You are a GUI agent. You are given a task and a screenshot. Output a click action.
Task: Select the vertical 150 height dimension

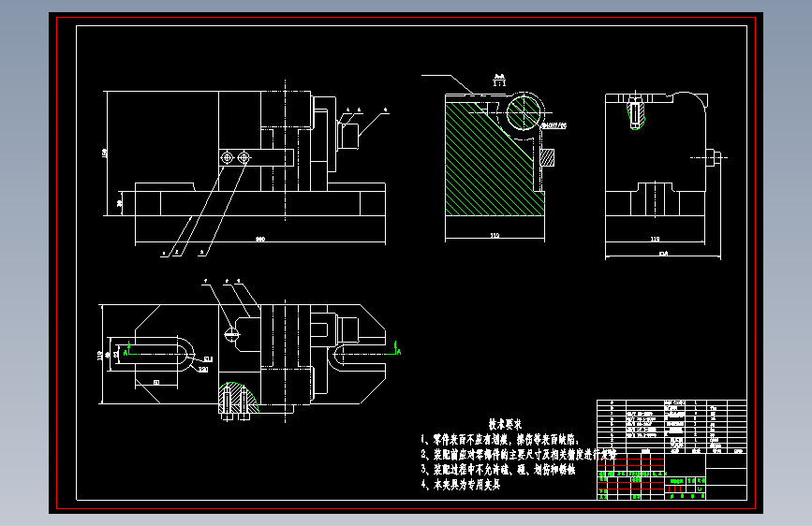pyautogui.click(x=104, y=153)
